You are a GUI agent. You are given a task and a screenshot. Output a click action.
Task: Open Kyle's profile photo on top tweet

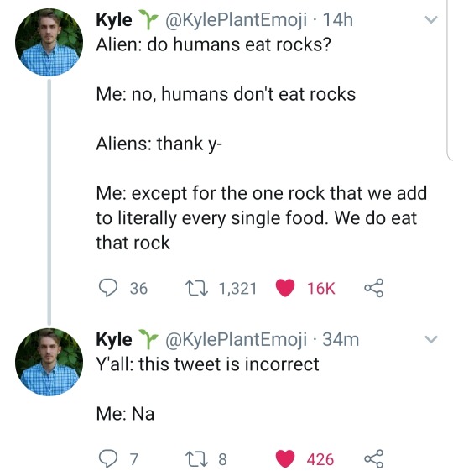pos(49,42)
